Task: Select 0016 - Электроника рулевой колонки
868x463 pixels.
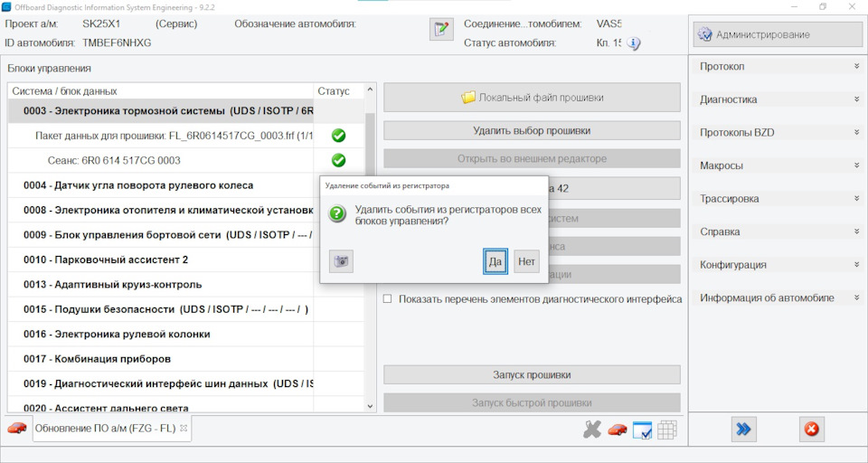Action: 186,334
